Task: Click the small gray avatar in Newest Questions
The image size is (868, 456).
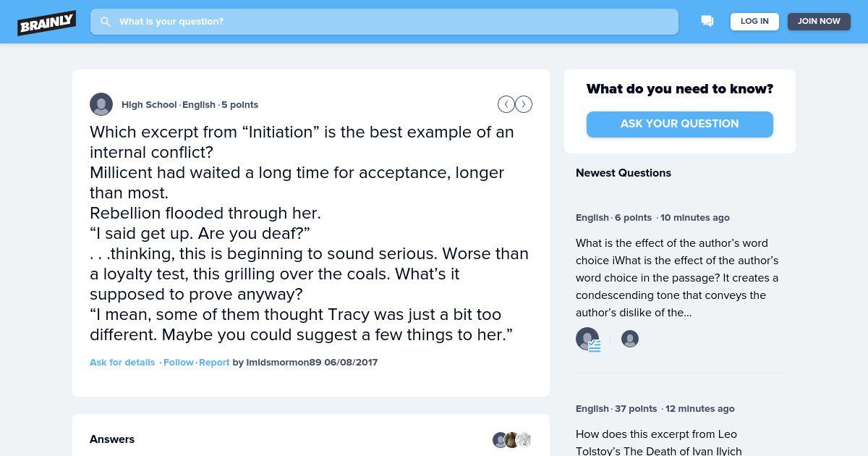Action: (x=630, y=339)
